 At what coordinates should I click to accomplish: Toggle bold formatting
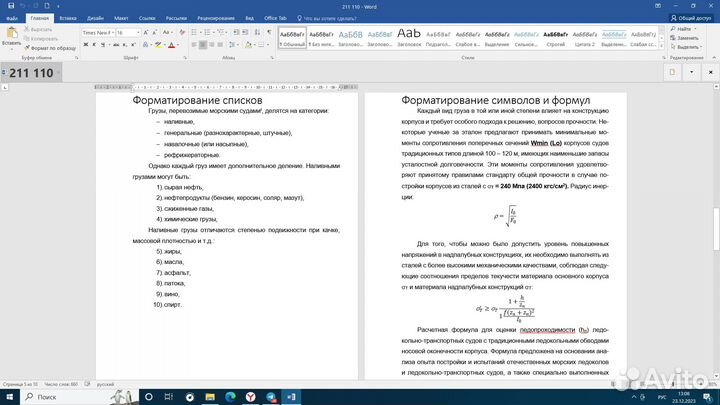[x=85, y=45]
